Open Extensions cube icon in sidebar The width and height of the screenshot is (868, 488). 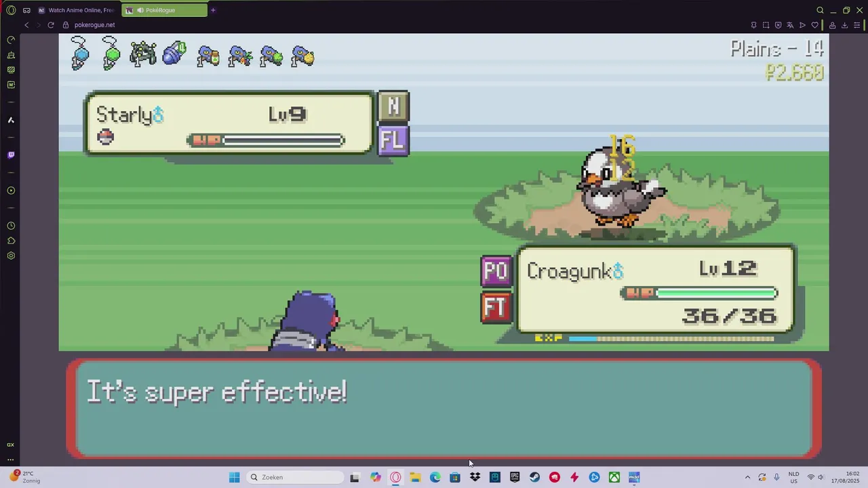click(x=11, y=241)
